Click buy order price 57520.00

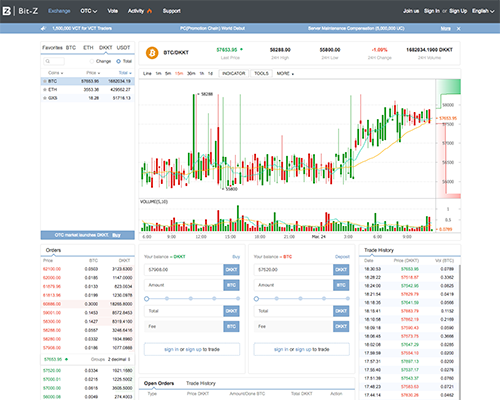[x=52, y=371]
